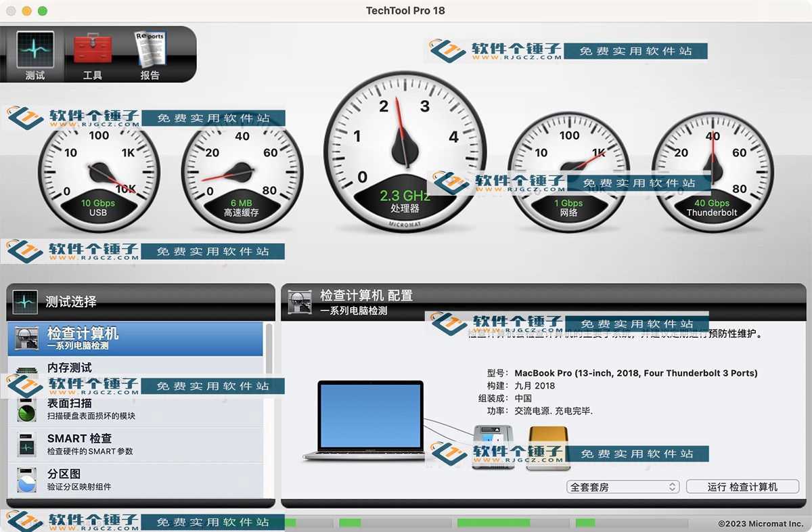Image resolution: width=812 pixels, height=532 pixels.
Task: Click the ©2023 Micromat Inc. copyright text
Action: coord(761,523)
